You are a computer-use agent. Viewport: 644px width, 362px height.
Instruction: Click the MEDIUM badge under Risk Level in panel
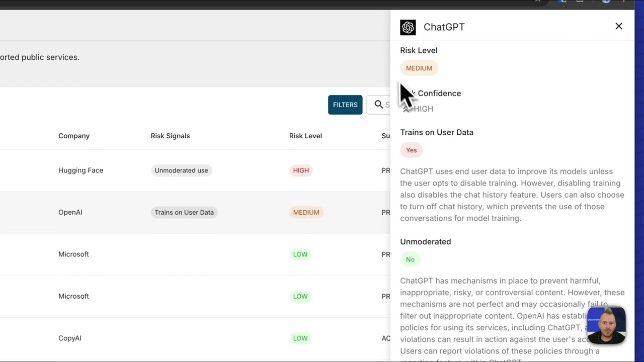click(x=419, y=68)
